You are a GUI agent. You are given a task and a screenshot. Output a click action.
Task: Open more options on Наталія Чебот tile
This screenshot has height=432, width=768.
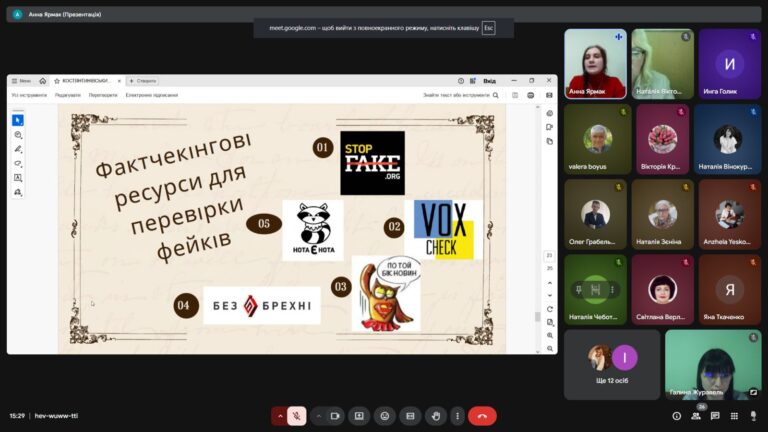612,289
